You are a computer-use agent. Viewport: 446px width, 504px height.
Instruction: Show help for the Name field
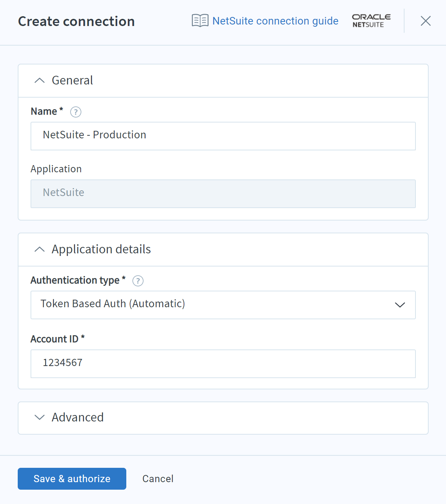pos(76,112)
